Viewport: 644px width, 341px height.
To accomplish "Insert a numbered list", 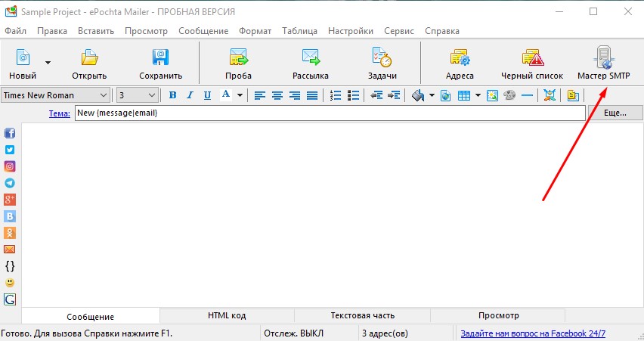I will click(x=336, y=96).
